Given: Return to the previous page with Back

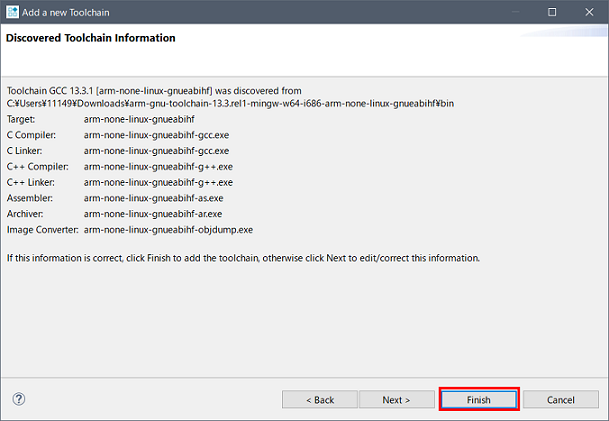Looking at the screenshot, I should coord(321,400).
